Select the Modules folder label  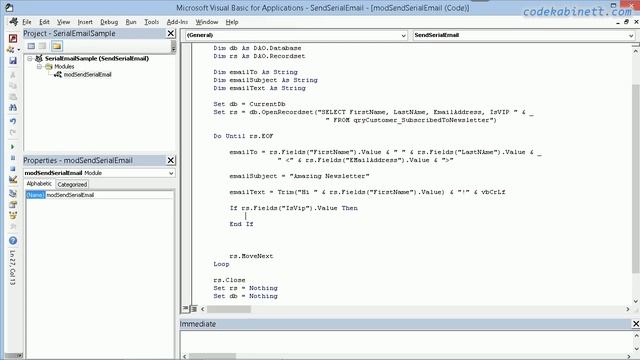click(64, 67)
